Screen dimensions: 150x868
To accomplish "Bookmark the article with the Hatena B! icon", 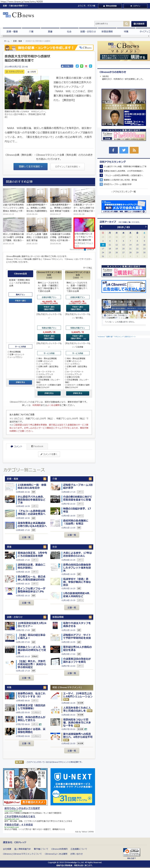I will pyautogui.click(x=90, y=66).
